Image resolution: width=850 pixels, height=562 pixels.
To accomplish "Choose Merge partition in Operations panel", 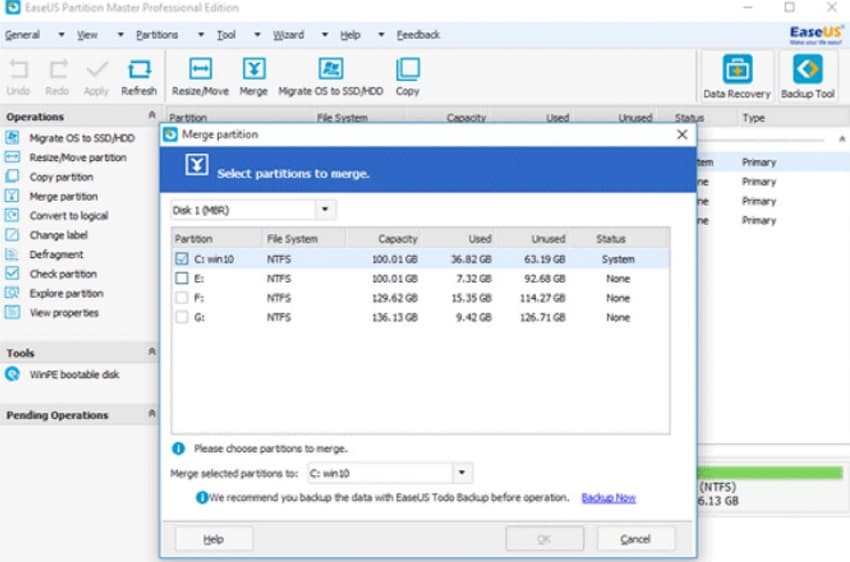I will pos(63,197).
